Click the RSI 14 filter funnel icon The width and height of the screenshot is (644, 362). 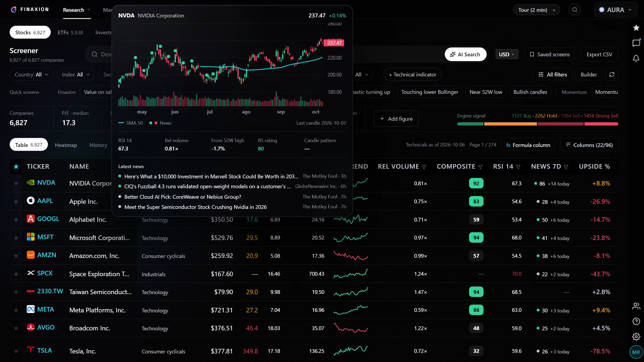coord(518,167)
